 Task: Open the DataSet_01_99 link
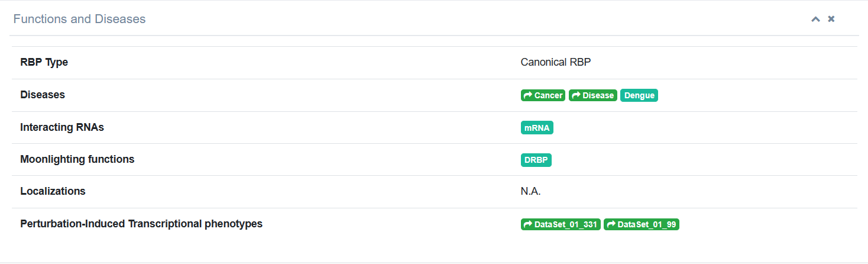click(642, 225)
